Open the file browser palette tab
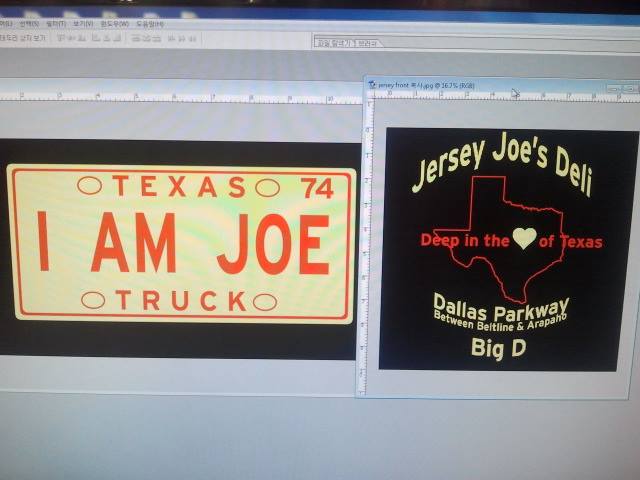 click(x=333, y=43)
